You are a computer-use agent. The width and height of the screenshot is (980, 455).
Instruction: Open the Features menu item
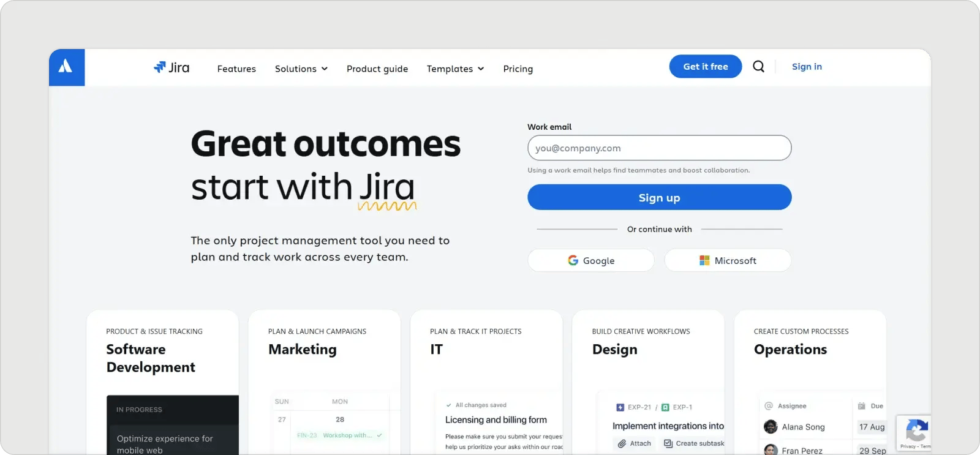236,69
